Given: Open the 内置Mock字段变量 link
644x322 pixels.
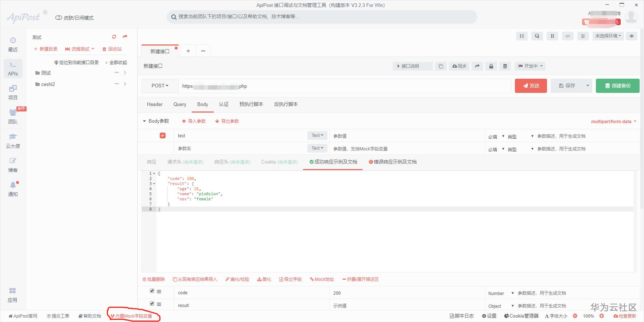Looking at the screenshot, I should [x=131, y=316].
